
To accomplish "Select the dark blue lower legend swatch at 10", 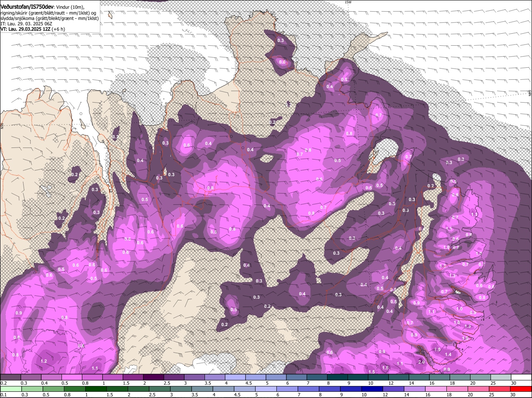I will coord(373,389).
